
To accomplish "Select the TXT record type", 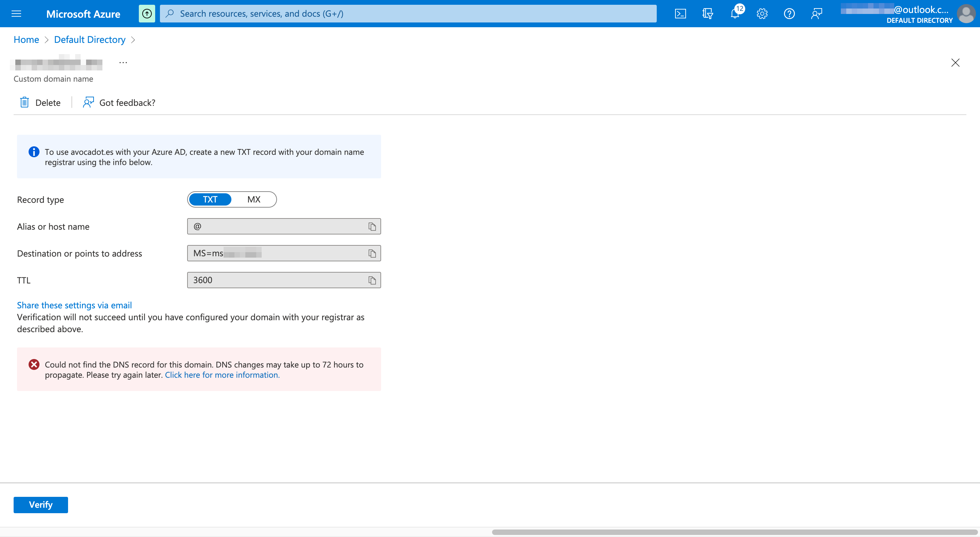I will [210, 199].
